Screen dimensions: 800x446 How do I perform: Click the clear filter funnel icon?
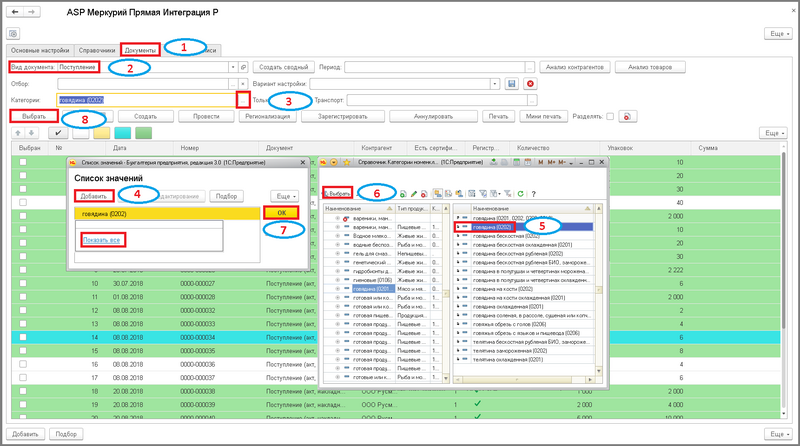click(508, 194)
